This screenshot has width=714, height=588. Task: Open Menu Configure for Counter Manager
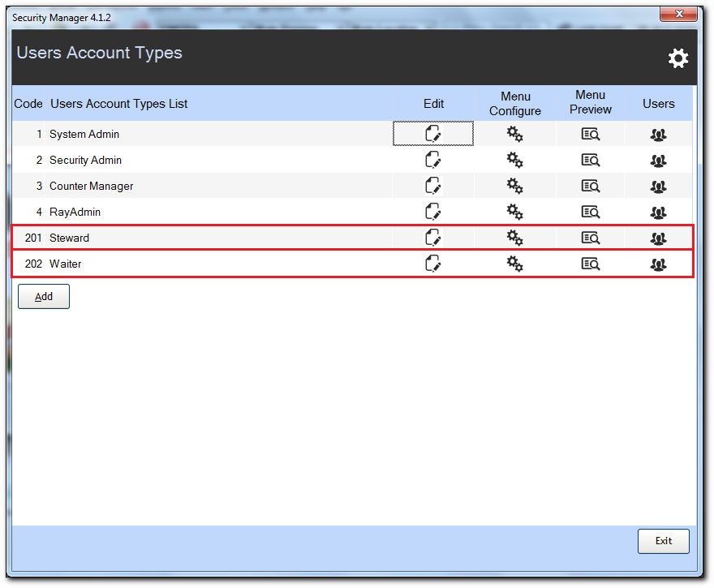click(x=515, y=186)
